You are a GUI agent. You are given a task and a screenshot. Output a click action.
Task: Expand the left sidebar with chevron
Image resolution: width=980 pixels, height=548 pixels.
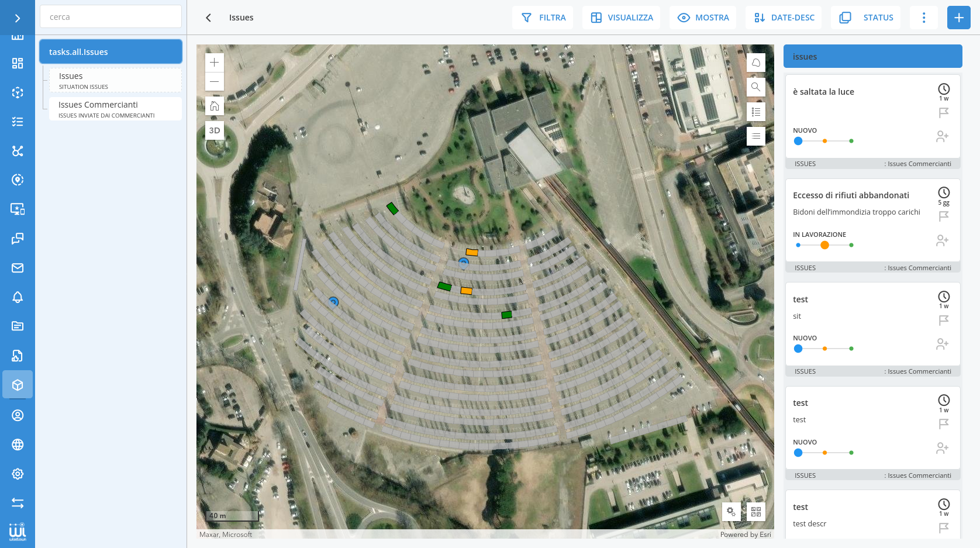18,18
